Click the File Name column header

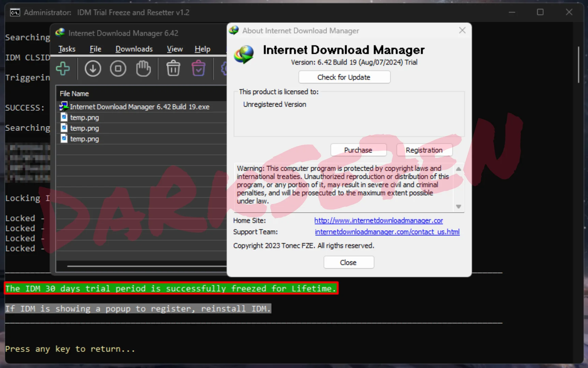pyautogui.click(x=74, y=93)
